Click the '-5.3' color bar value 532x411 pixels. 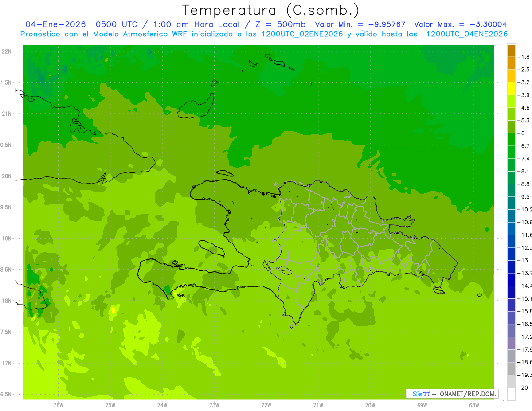pyautogui.click(x=524, y=120)
